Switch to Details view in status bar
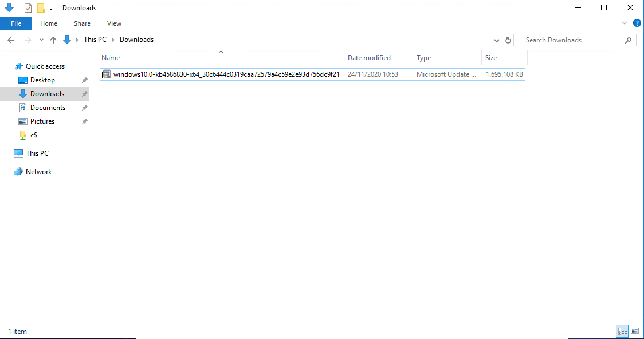Viewport: 644px width, 339px height. [622, 331]
